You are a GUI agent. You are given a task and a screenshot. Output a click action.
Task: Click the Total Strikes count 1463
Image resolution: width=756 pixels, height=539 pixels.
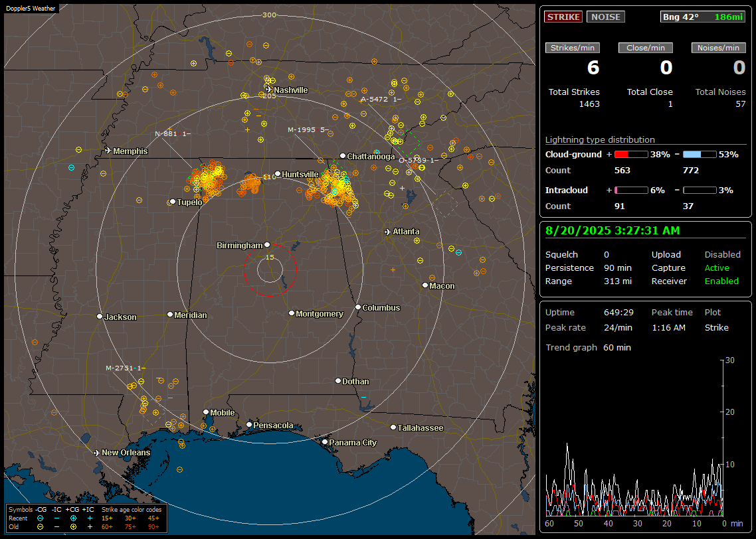coord(589,104)
